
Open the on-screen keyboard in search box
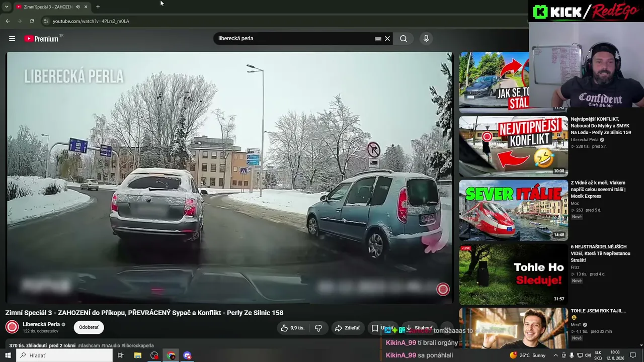[378, 39]
